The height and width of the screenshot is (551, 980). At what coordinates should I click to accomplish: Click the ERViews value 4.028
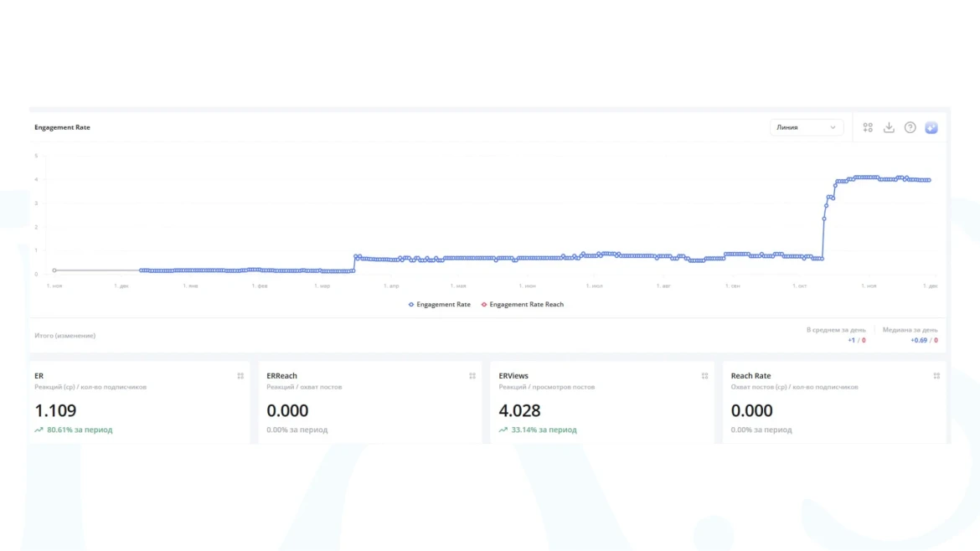519,410
